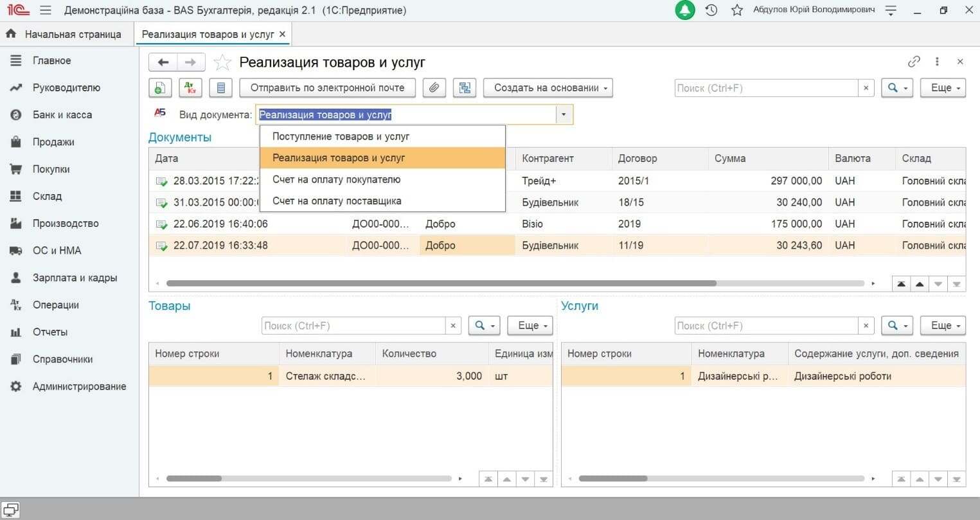This screenshot has height=520, width=980.
Task: Select Поступление товаров и услуг option
Action: click(x=341, y=136)
